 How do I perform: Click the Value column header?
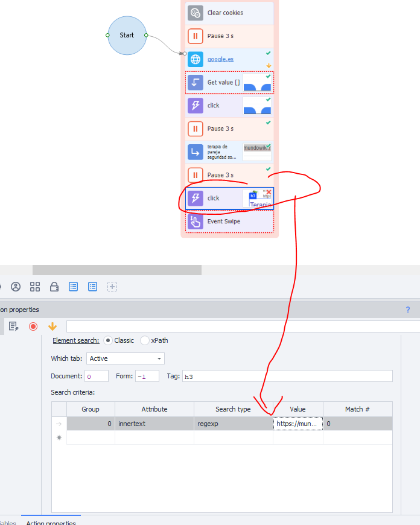coord(297,409)
